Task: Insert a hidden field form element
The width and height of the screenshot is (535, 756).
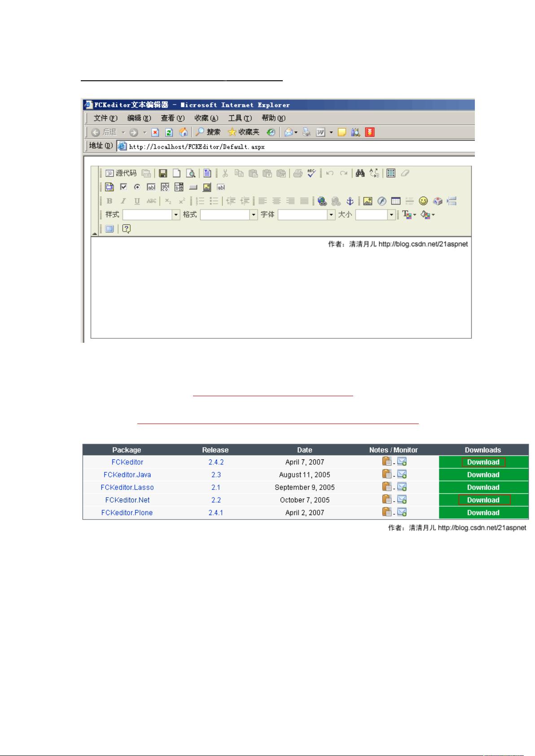Action: [221, 187]
